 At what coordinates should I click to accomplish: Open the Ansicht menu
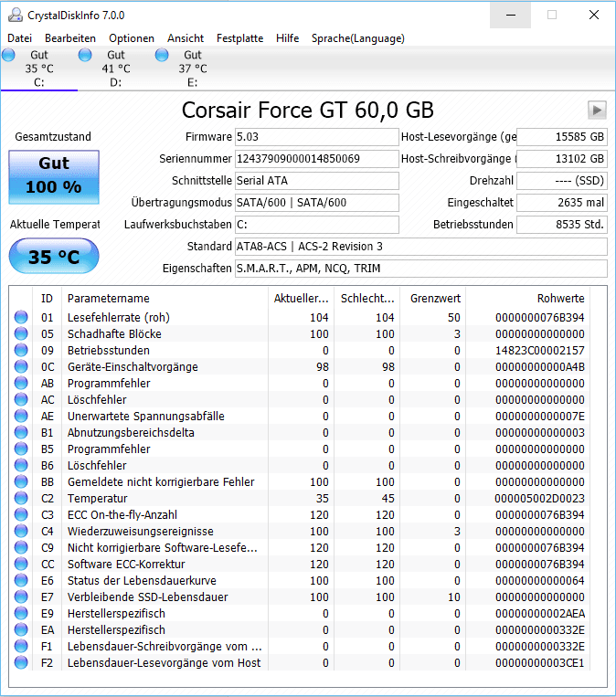pyautogui.click(x=186, y=38)
